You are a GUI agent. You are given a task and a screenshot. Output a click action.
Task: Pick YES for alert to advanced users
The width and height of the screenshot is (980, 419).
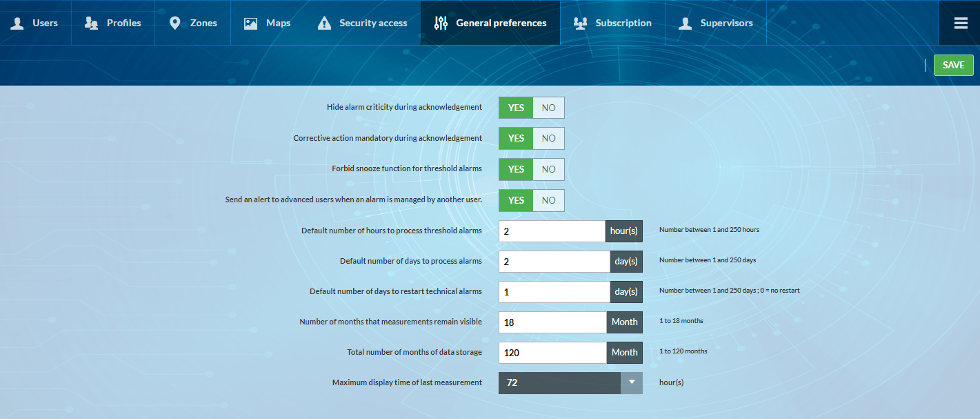(516, 200)
